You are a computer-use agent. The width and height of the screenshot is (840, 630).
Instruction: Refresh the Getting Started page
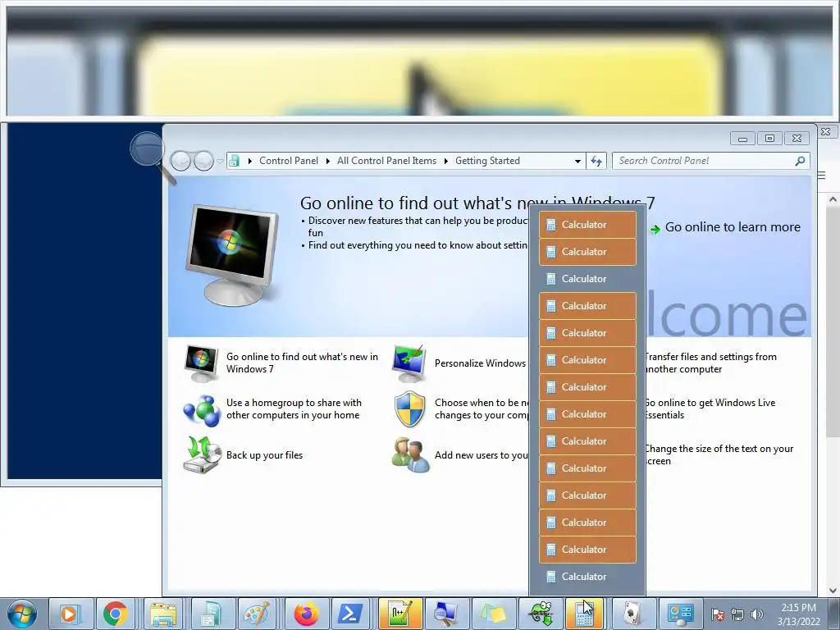(596, 161)
